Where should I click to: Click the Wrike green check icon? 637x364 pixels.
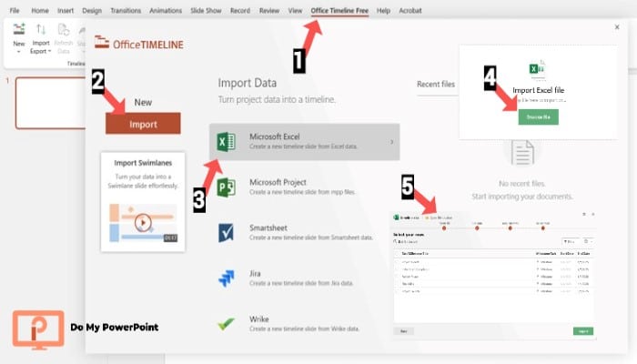click(x=226, y=324)
